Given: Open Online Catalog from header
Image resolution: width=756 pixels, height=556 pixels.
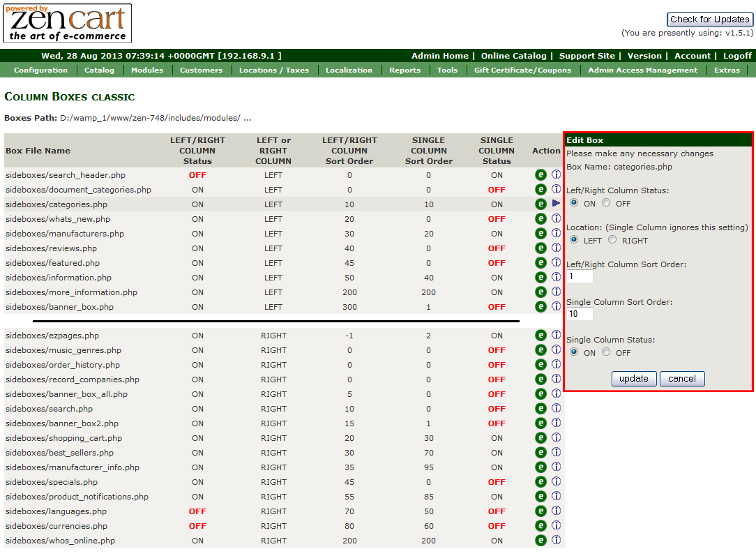Looking at the screenshot, I should (x=513, y=56).
